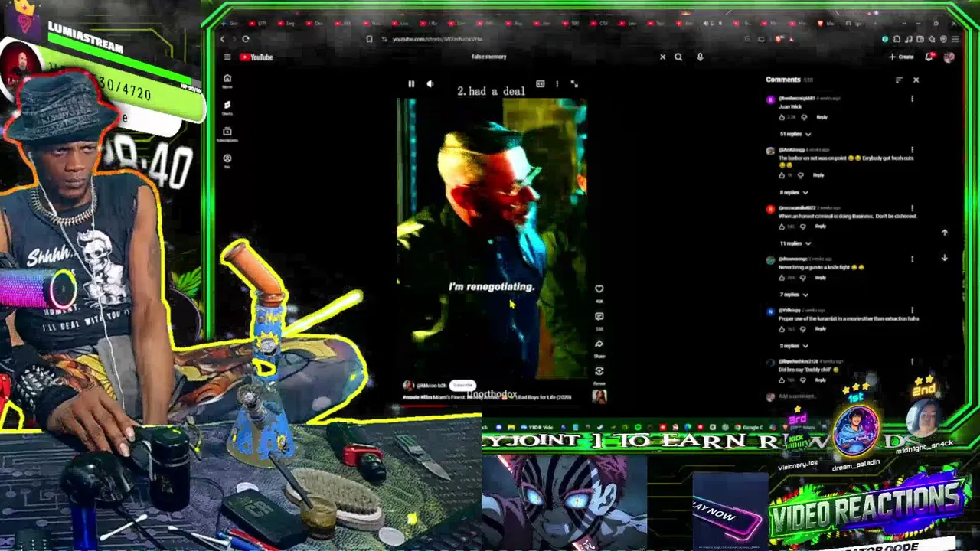Like the karambit comment
Screen dimensions: 980x551
(x=782, y=329)
